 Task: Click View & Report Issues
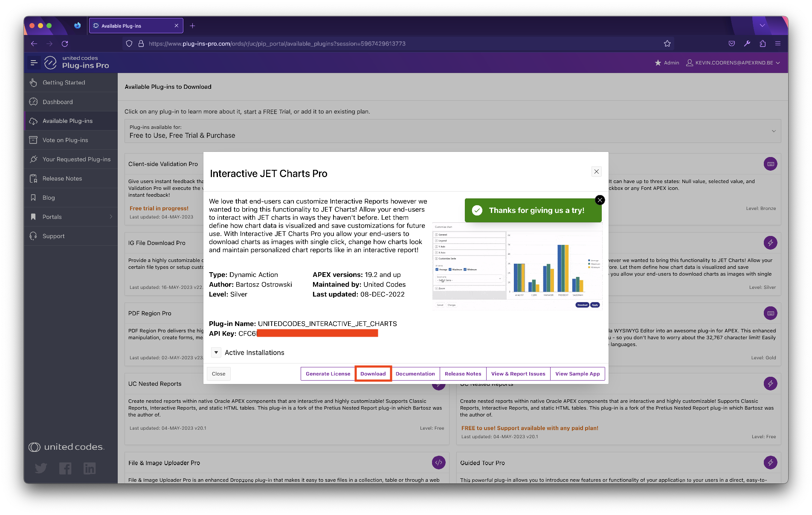pyautogui.click(x=518, y=374)
